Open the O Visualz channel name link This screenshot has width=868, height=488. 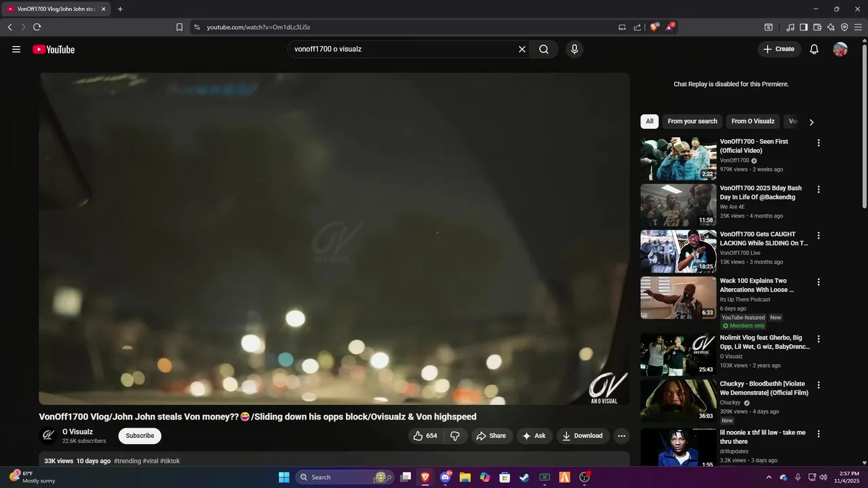pyautogui.click(x=78, y=432)
